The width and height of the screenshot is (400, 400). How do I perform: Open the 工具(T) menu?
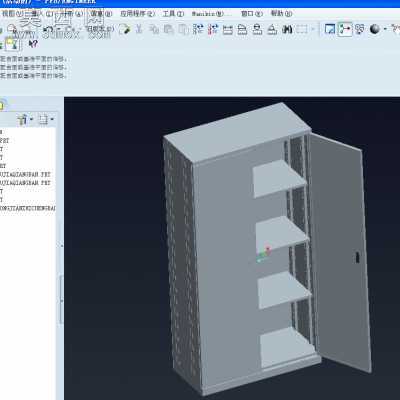(173, 14)
